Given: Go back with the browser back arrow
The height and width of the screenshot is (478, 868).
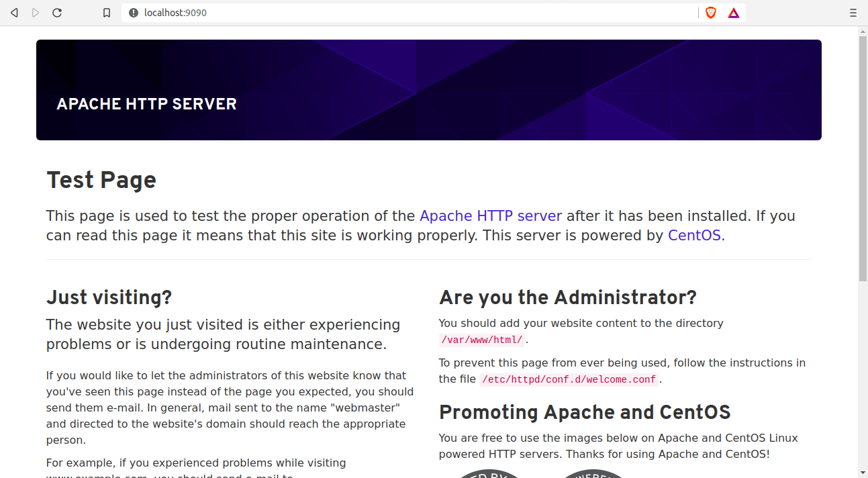Looking at the screenshot, I should (14, 13).
